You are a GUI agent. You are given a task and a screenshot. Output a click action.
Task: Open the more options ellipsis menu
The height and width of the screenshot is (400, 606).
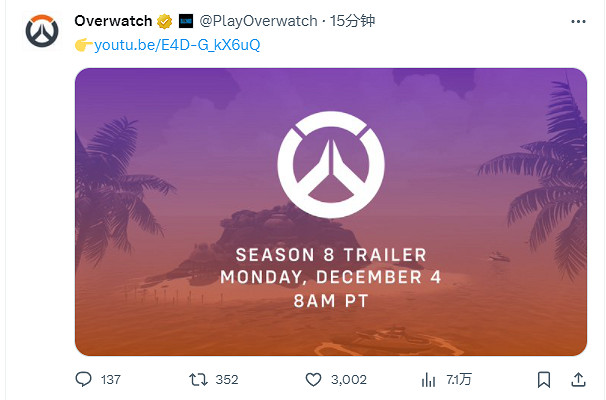click(x=578, y=20)
